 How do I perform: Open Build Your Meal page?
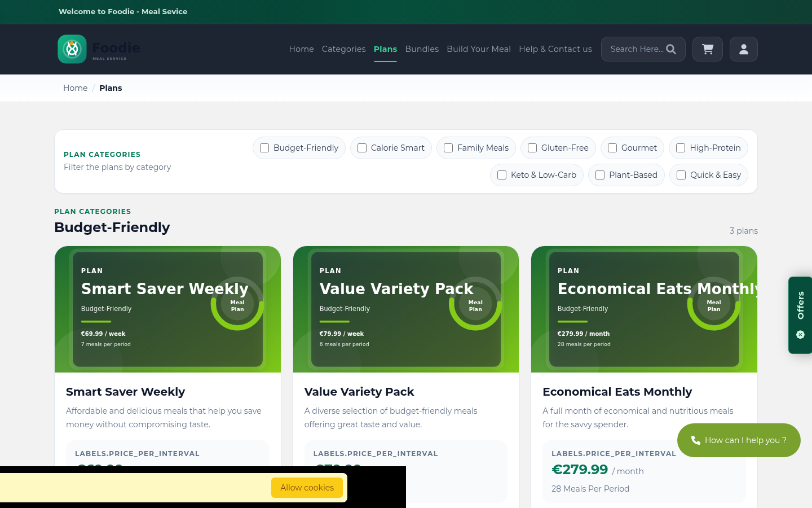[479, 49]
